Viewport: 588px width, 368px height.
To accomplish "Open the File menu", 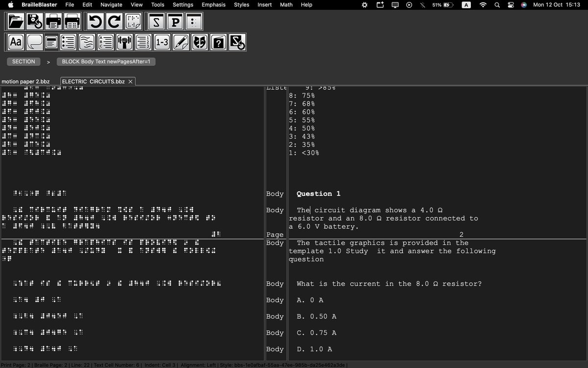I will pos(70,5).
